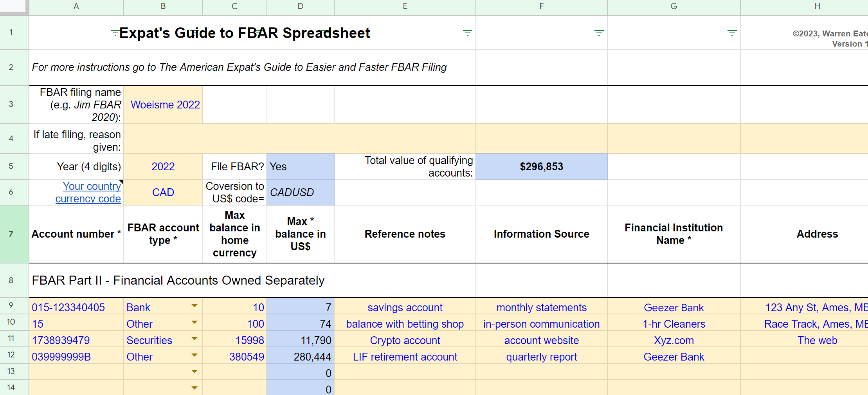This screenshot has height=395, width=868.
Task: Click the filter icon on column G
Action: coord(732,33)
